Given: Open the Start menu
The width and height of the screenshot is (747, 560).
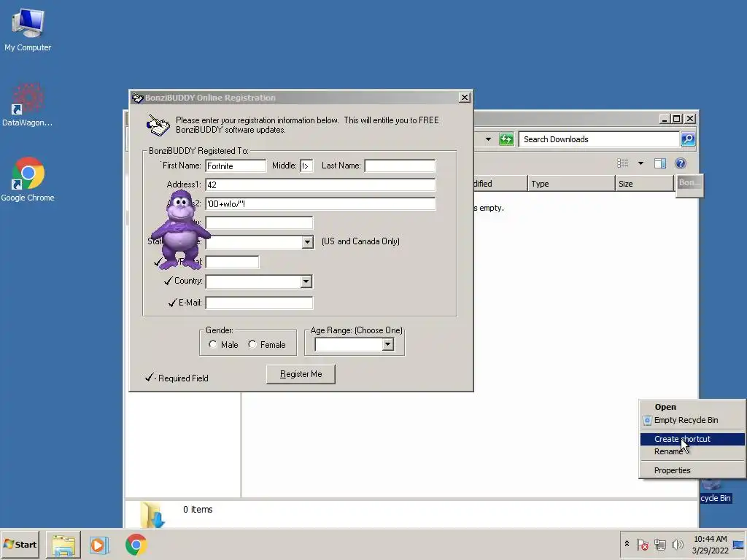Looking at the screenshot, I should pyautogui.click(x=20, y=544).
